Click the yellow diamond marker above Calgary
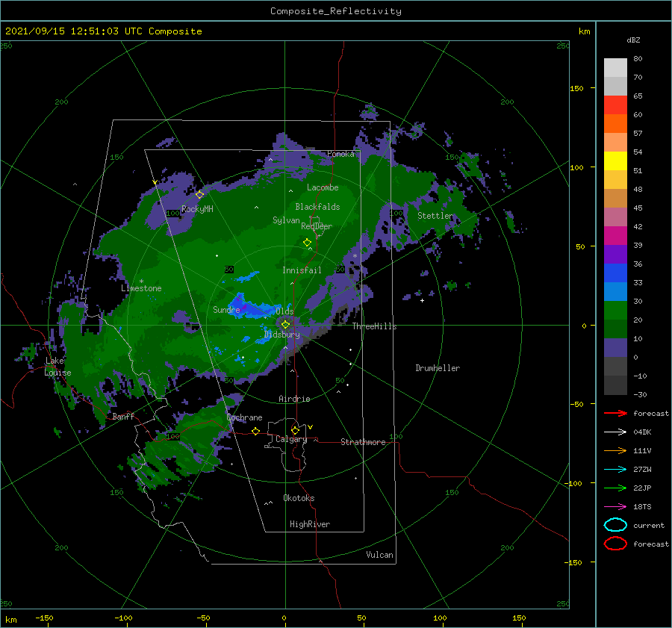Image resolution: width=672 pixels, height=628 pixels. tap(295, 430)
